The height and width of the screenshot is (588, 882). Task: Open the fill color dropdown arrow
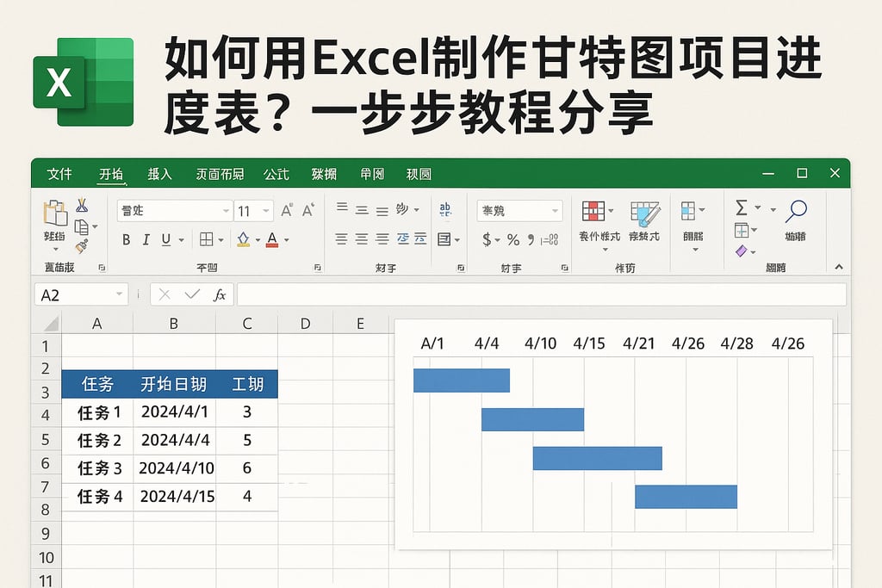pos(257,239)
